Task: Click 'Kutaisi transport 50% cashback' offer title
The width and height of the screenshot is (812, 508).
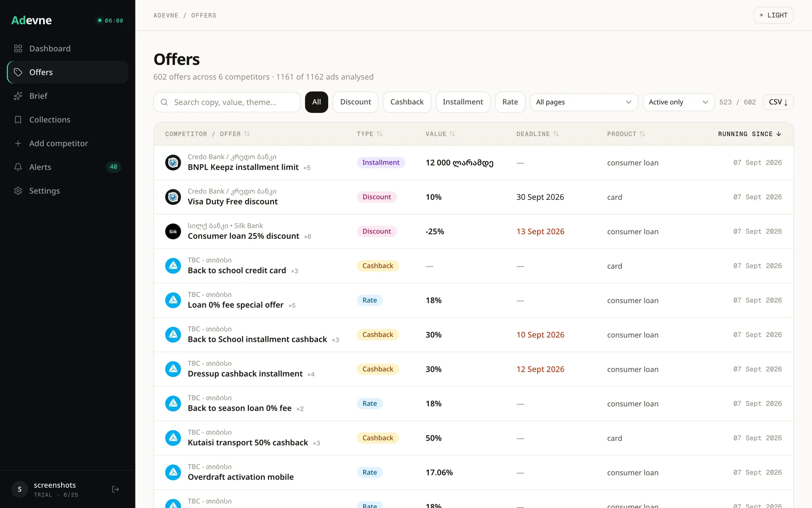Action: [248, 443]
